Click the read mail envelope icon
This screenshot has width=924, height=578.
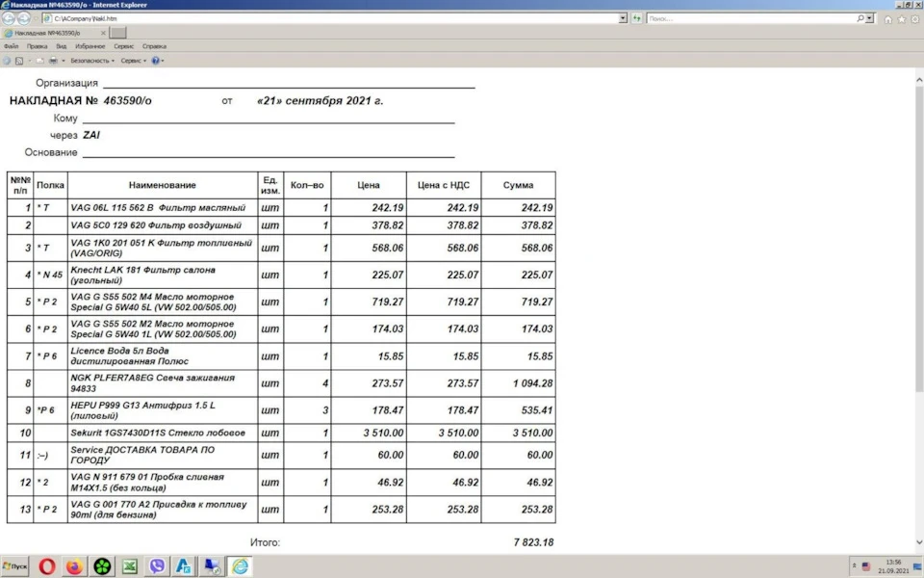tap(39, 60)
